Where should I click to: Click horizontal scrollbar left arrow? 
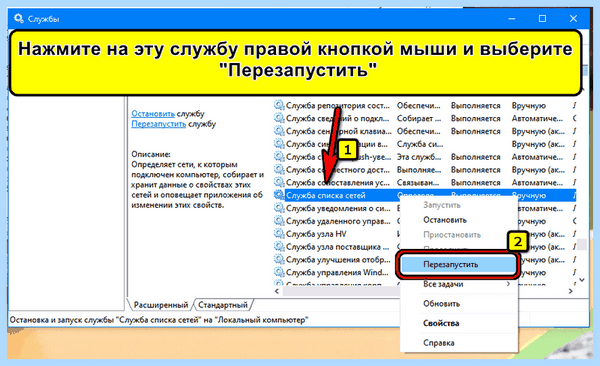(277, 291)
